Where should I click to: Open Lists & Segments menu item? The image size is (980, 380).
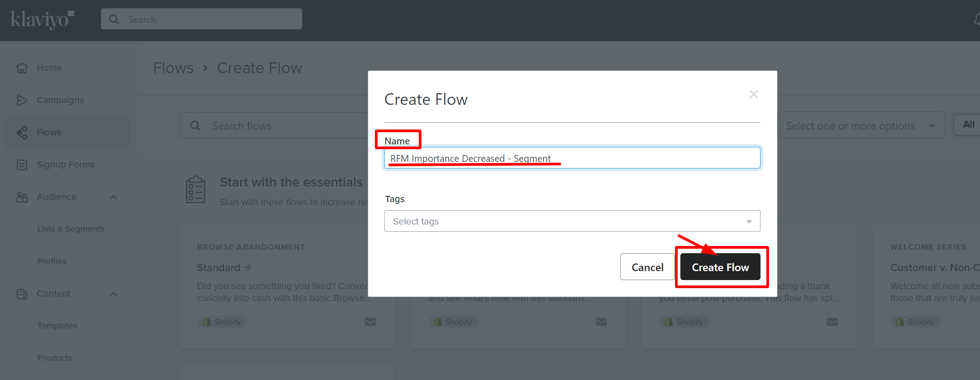click(x=71, y=229)
